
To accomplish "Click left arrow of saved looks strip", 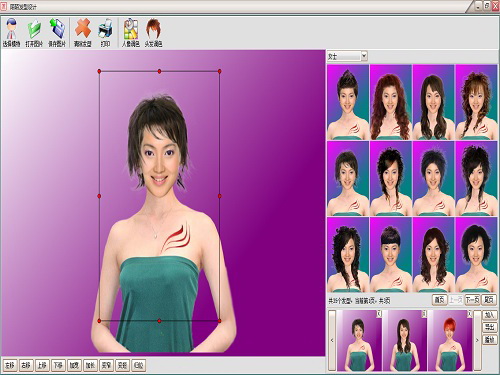I will click(332, 340).
